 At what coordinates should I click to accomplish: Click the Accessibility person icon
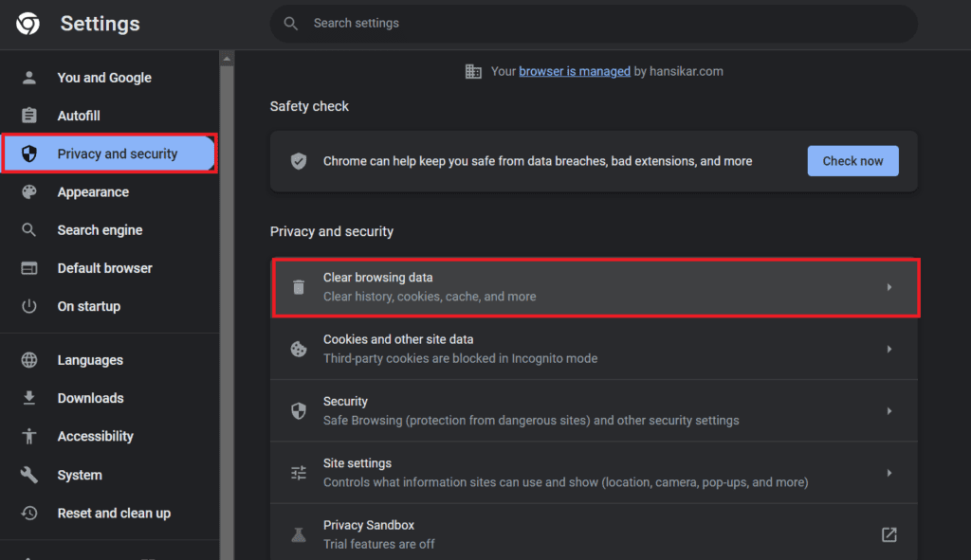point(29,436)
